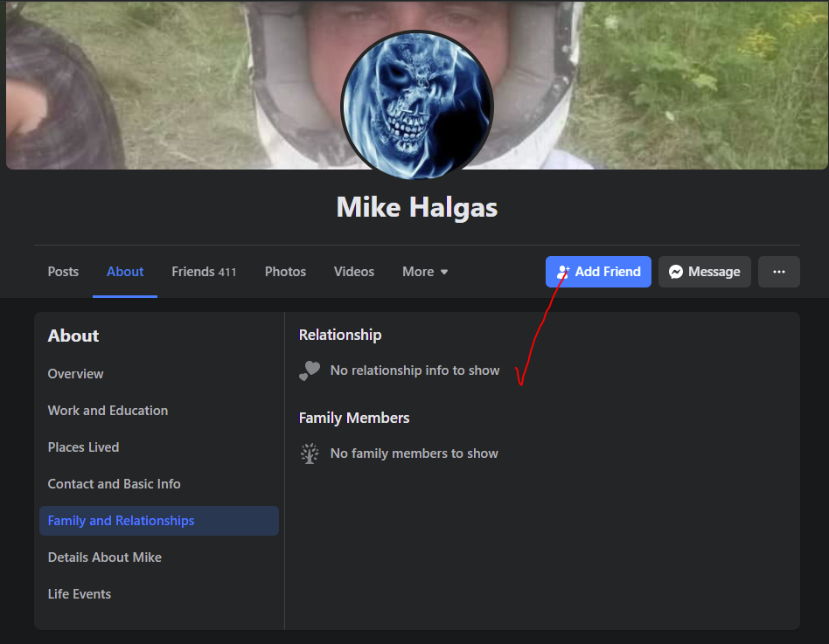
Task: Show Places Lived section
Action: pyautogui.click(x=158, y=447)
